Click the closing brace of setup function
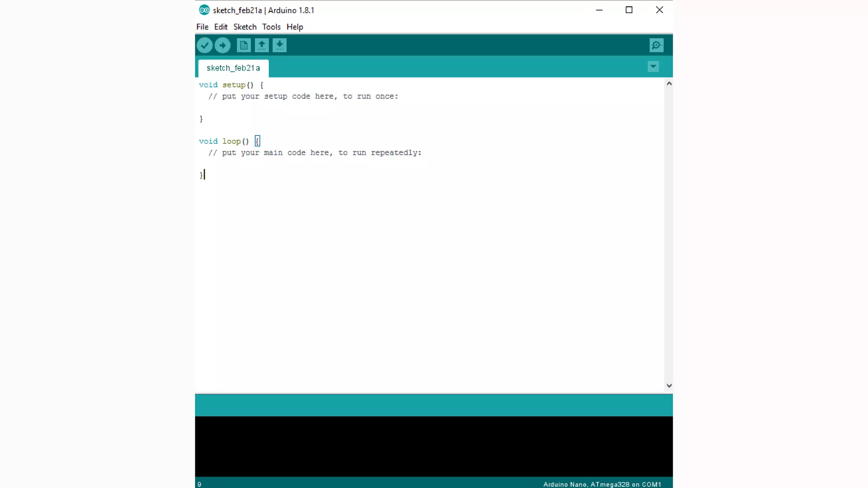The image size is (868, 488). point(201,119)
